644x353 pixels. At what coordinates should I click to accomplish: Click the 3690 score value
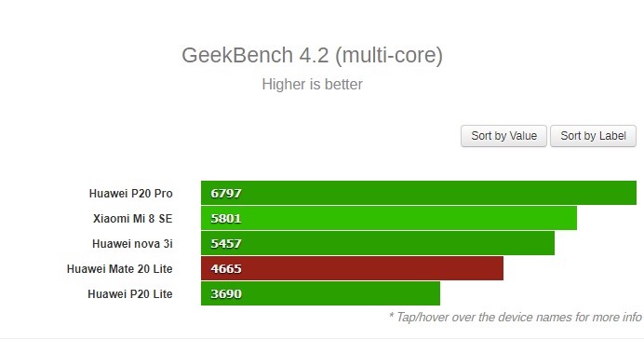[226, 293]
